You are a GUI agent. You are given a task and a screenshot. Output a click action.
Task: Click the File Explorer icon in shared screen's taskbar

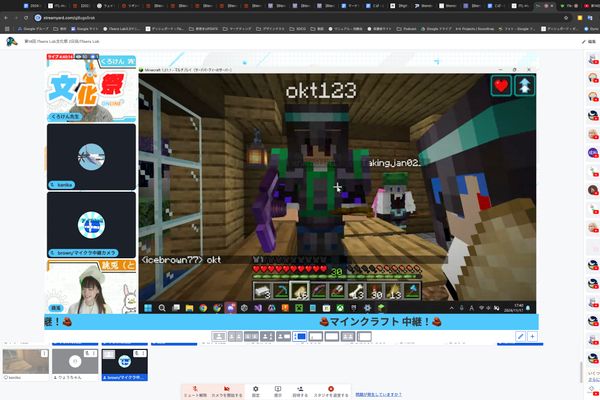(189, 308)
